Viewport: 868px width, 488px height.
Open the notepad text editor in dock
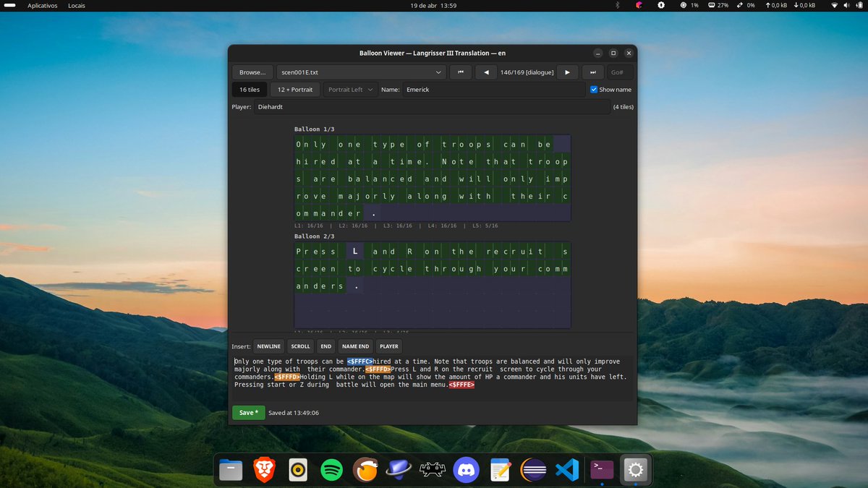(x=501, y=471)
